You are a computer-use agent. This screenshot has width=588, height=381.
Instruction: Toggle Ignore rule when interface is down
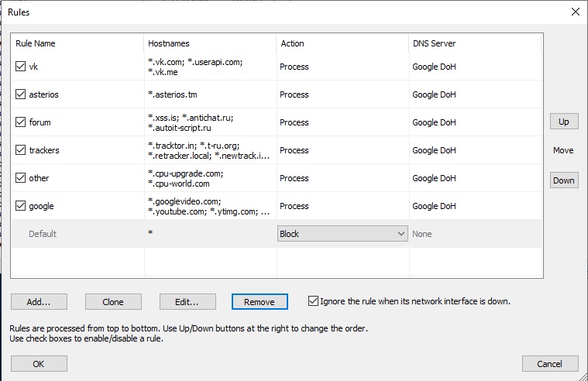pyautogui.click(x=314, y=300)
